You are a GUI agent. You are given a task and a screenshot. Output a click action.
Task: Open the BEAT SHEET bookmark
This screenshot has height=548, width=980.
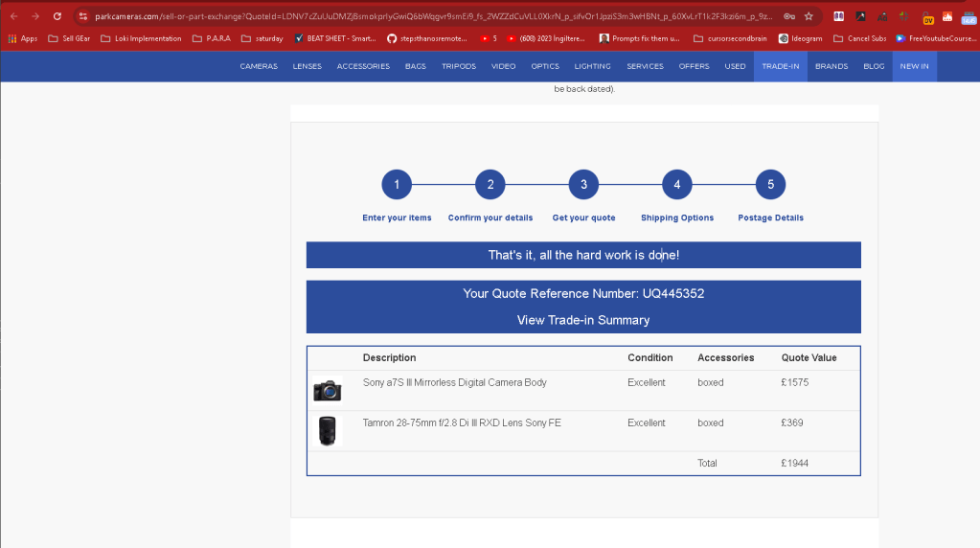[335, 38]
